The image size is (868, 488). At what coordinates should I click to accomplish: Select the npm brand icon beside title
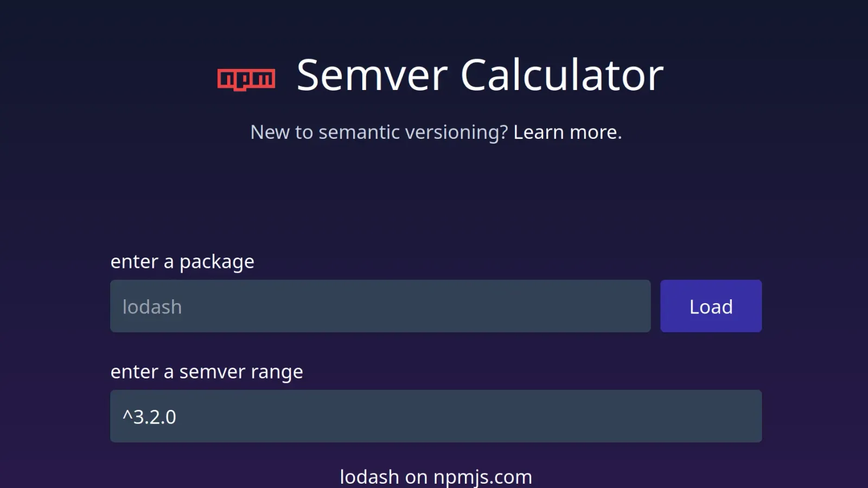(x=246, y=79)
